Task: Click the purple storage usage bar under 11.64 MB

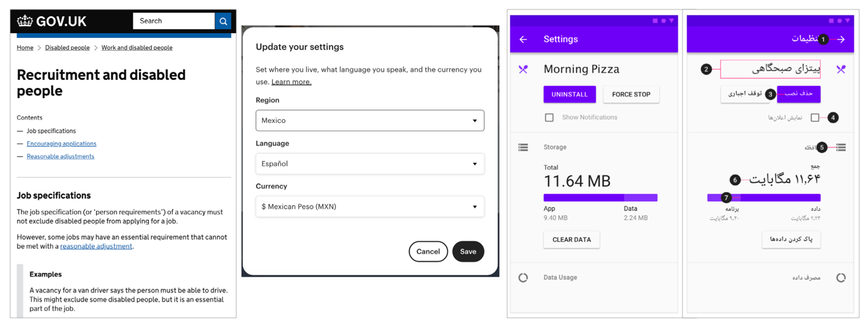Action: 600,197
